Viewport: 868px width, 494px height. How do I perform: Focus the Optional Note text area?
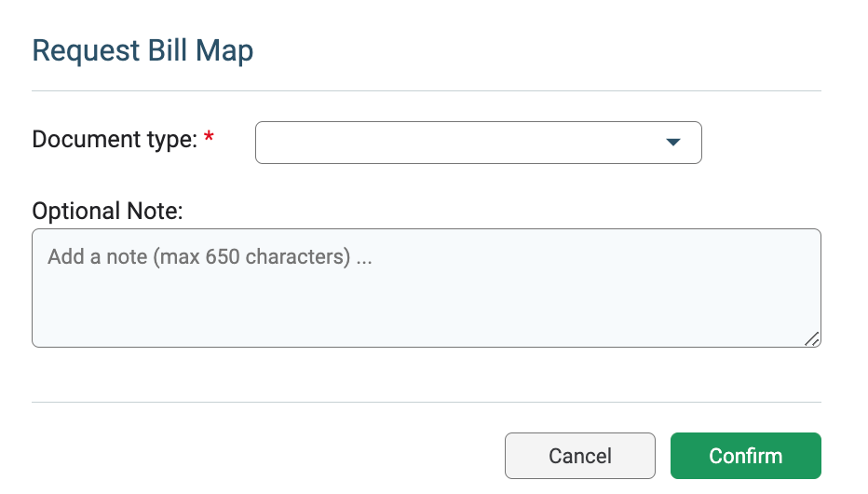tap(427, 288)
